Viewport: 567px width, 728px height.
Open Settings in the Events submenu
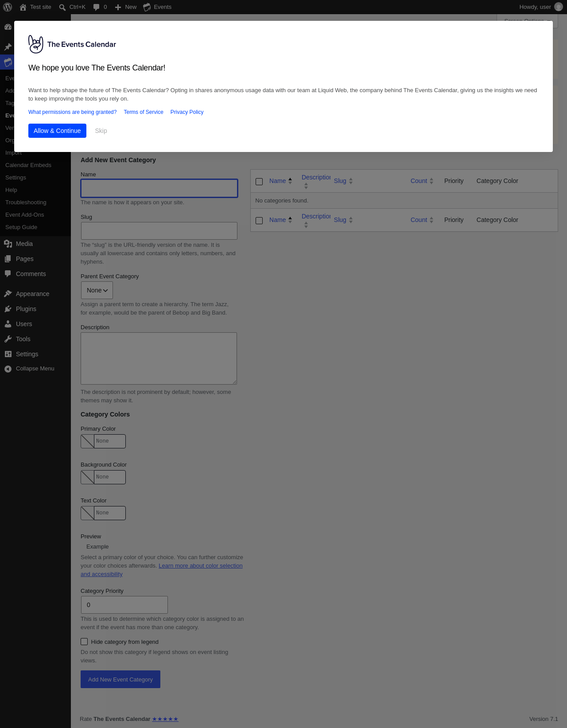16,178
